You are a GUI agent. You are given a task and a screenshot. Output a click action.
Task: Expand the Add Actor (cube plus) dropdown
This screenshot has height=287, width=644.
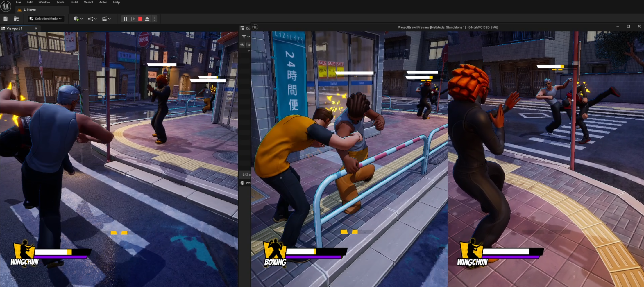point(78,19)
